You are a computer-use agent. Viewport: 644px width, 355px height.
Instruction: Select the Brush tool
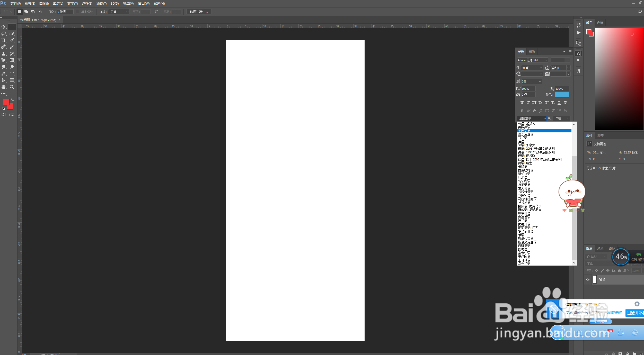point(12,47)
